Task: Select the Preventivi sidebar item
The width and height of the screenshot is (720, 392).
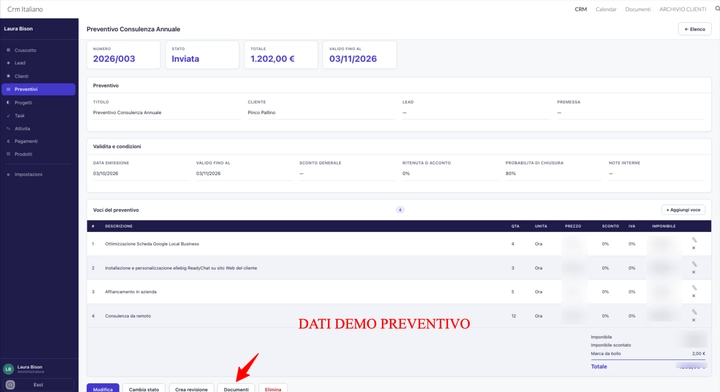Action: pyautogui.click(x=39, y=89)
